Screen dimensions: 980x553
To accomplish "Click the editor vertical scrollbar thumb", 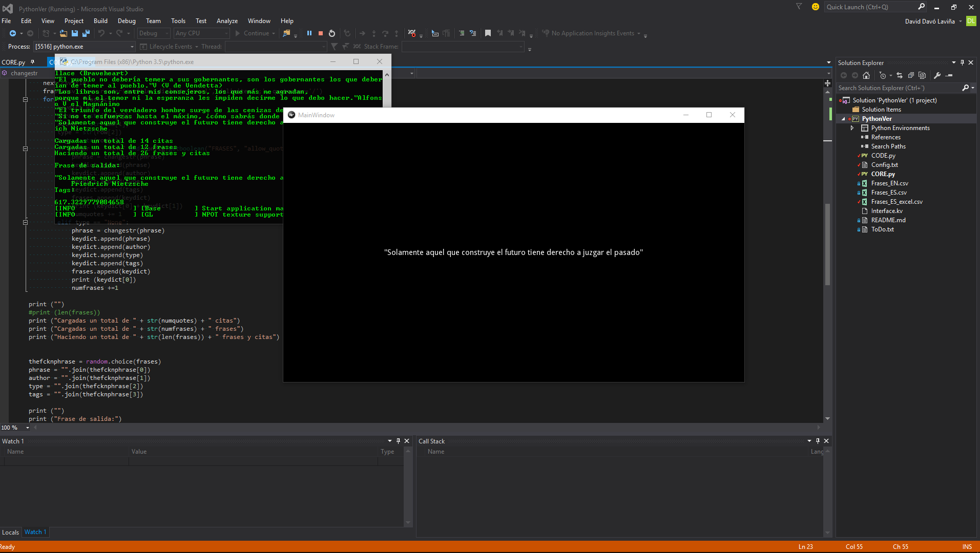I will tap(827, 244).
